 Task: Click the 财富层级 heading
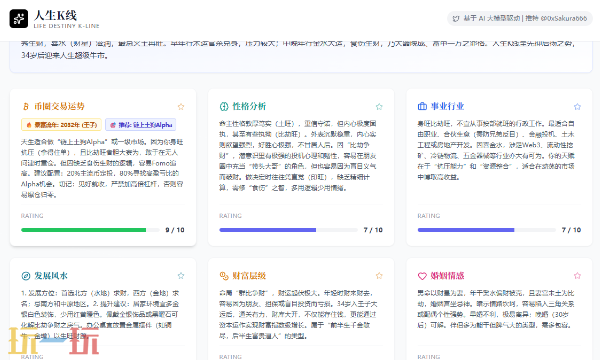[x=249, y=276]
